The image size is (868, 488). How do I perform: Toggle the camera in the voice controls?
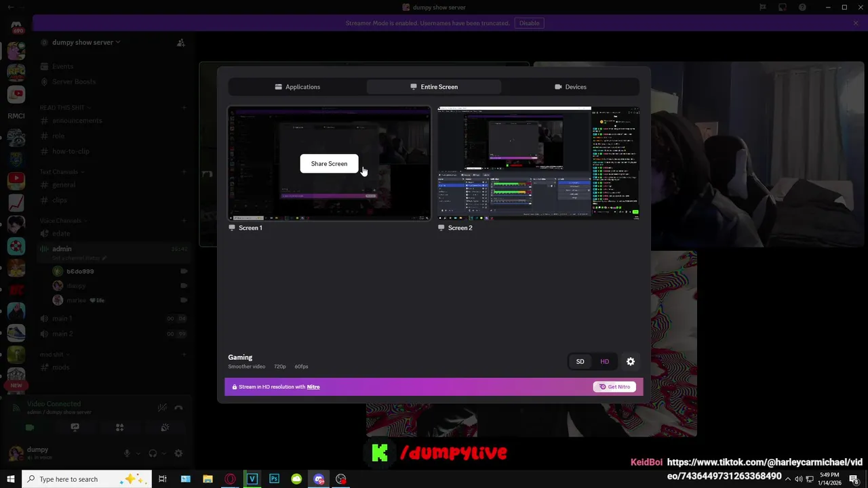[x=30, y=428]
